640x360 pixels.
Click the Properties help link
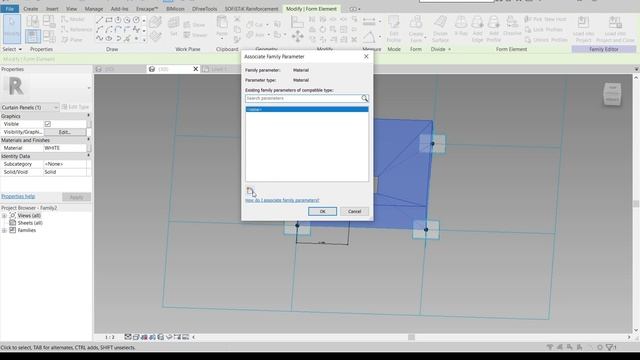(18, 196)
